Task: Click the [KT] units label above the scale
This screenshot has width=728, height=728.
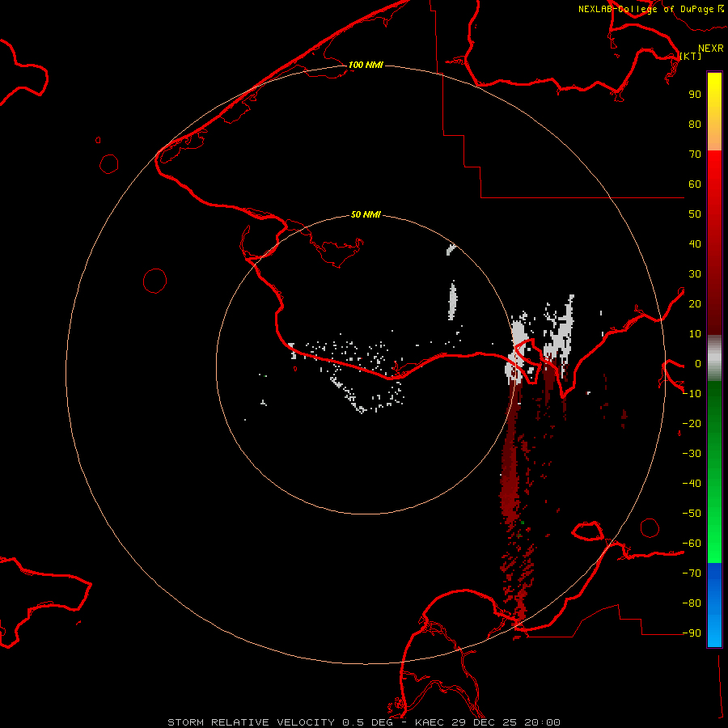Action: [691, 56]
